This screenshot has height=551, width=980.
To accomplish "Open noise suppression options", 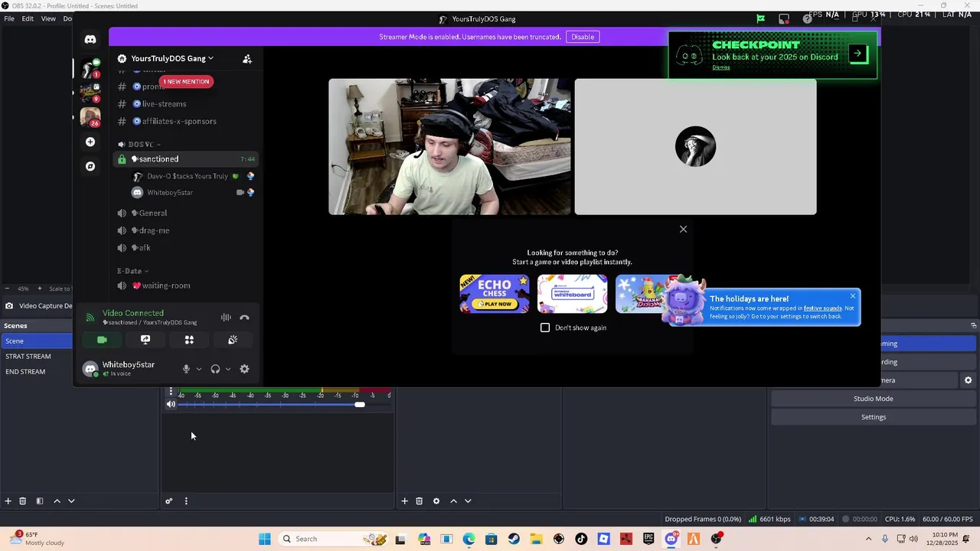I will coord(226,318).
